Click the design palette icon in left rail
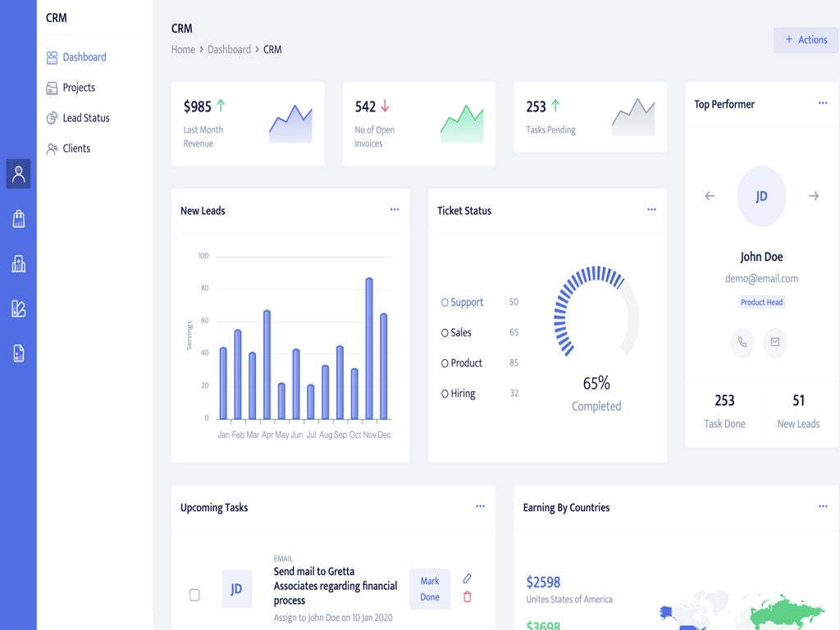 point(18,308)
